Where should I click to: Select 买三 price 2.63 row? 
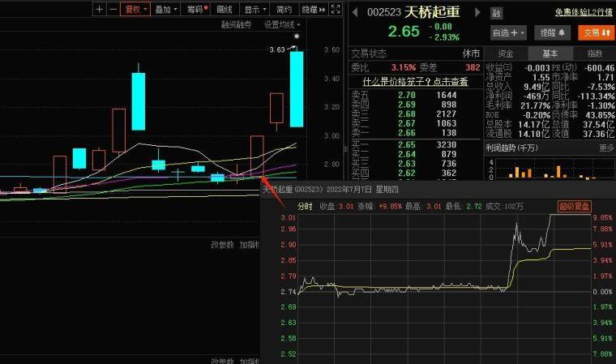(x=415, y=164)
